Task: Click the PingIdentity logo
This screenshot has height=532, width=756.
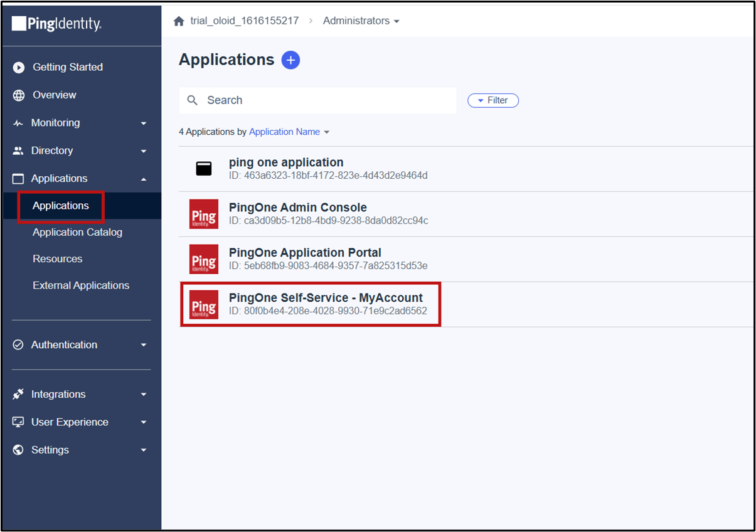Action: pyautogui.click(x=56, y=24)
